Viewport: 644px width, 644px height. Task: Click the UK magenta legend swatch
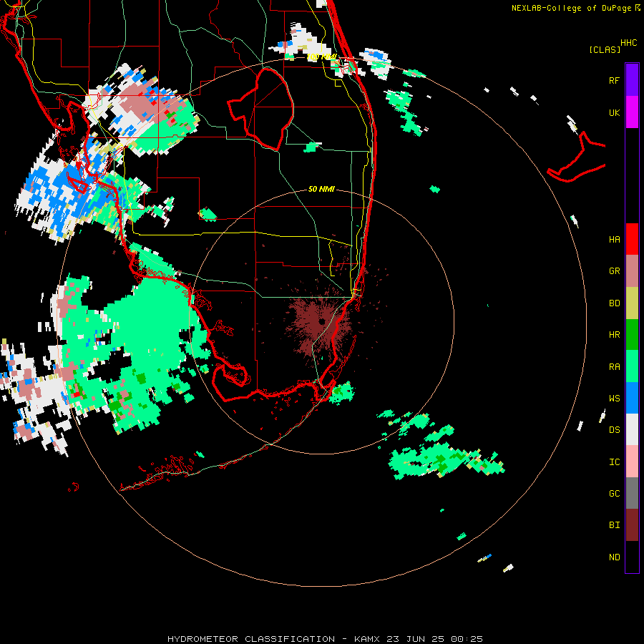pos(632,112)
